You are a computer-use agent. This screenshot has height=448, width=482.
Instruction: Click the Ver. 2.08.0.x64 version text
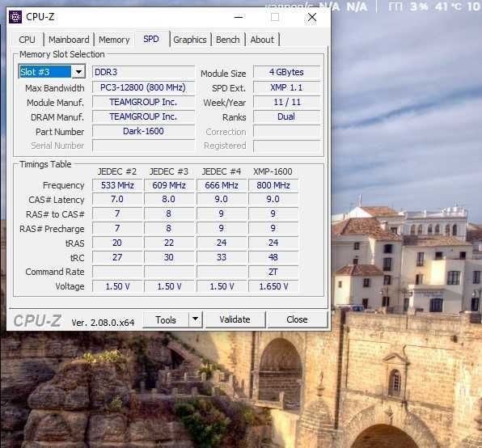[x=103, y=323]
